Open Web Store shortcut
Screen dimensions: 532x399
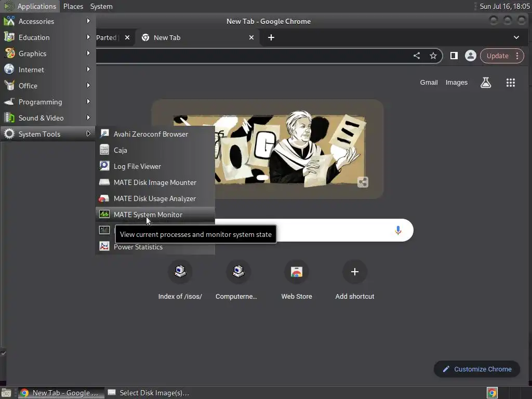tap(297, 280)
